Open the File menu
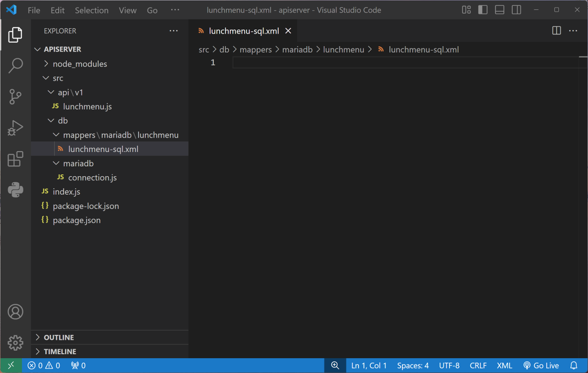Viewport: 588px width, 373px height. click(x=34, y=10)
